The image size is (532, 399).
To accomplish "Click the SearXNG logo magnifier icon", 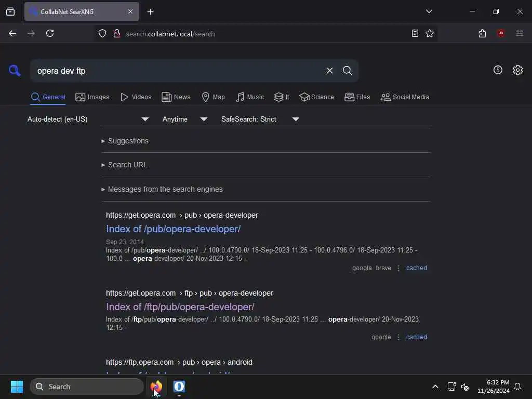I will click(x=15, y=71).
